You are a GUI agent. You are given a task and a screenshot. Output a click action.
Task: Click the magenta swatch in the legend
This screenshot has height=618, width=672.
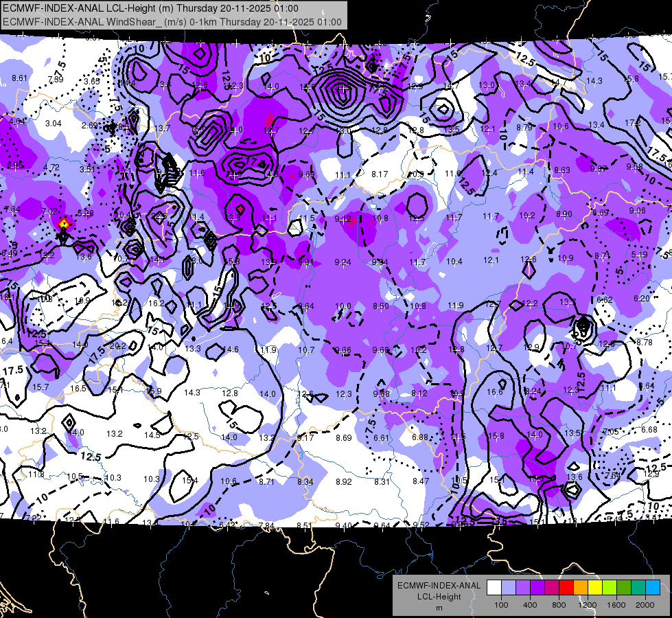tap(552, 588)
